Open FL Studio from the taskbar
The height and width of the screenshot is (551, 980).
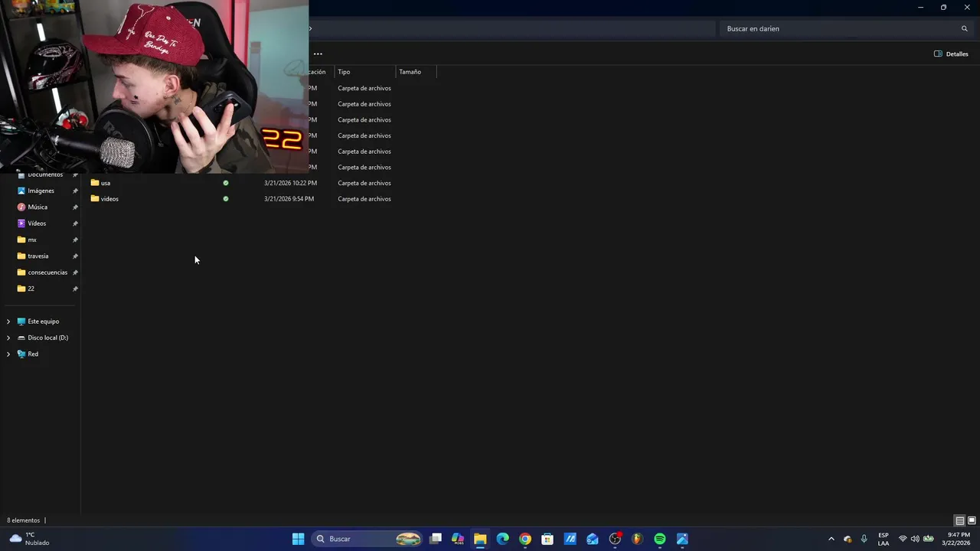[637, 539]
